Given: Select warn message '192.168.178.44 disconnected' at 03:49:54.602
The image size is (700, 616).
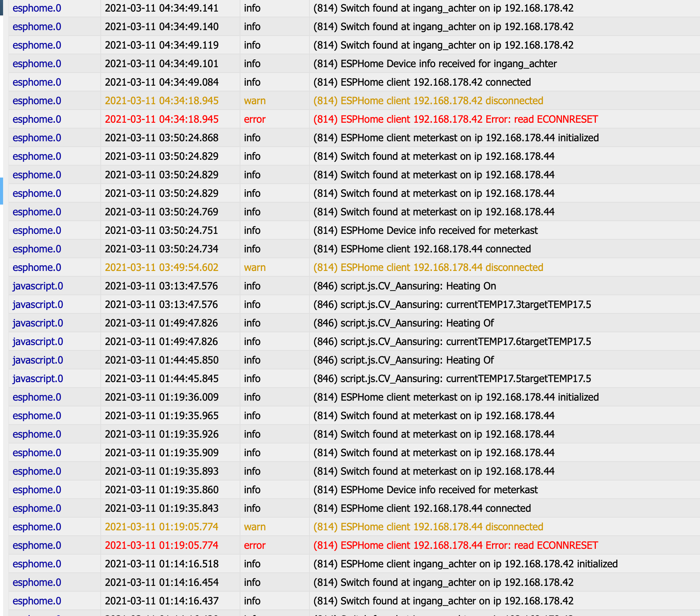Looking at the screenshot, I should pyautogui.click(x=428, y=267).
